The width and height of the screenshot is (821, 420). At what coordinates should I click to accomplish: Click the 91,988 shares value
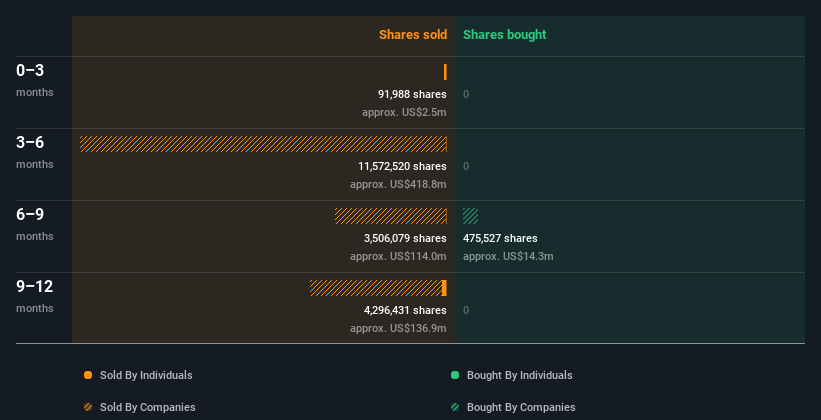412,94
